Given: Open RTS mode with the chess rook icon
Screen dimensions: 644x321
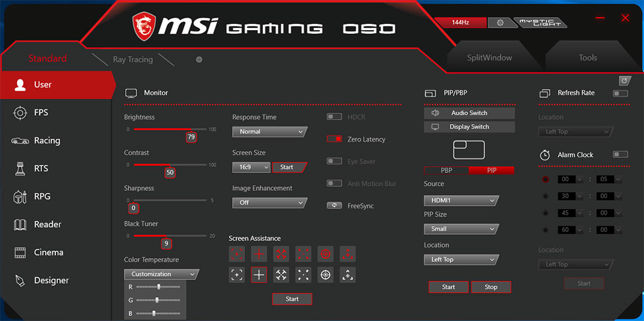Looking at the screenshot, I should coord(19,169).
